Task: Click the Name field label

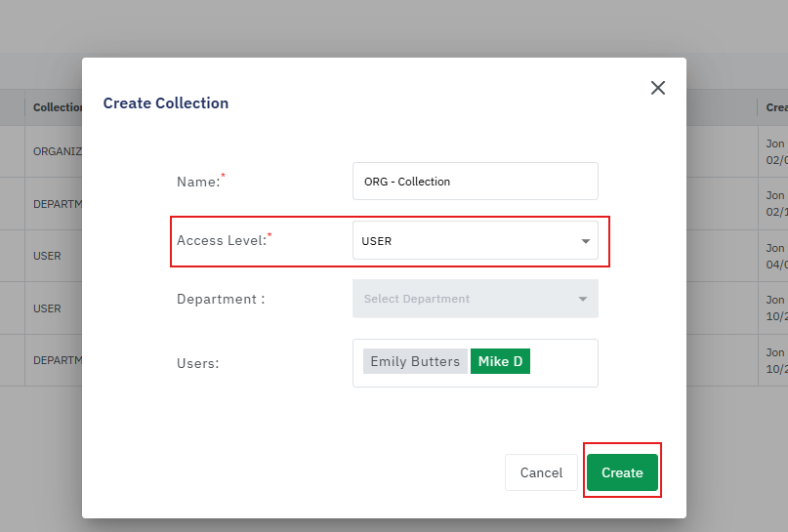Action: pyautogui.click(x=198, y=182)
